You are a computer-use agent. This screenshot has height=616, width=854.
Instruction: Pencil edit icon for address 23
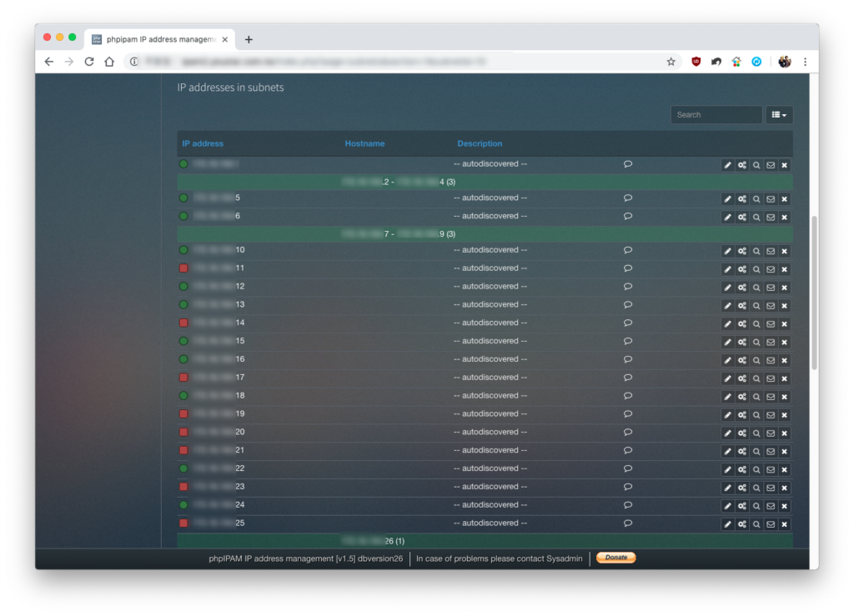click(x=727, y=488)
